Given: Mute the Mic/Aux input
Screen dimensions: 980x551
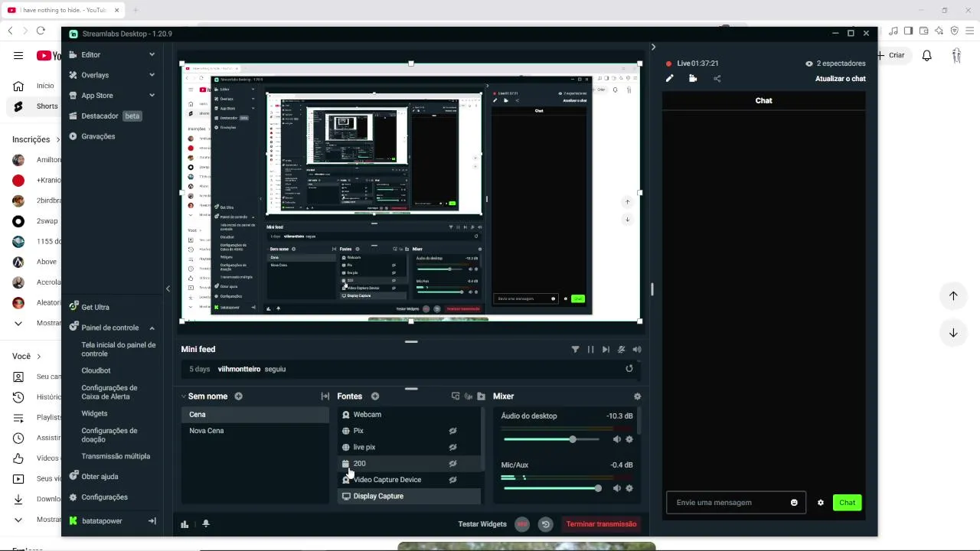Looking at the screenshot, I should click(x=617, y=488).
